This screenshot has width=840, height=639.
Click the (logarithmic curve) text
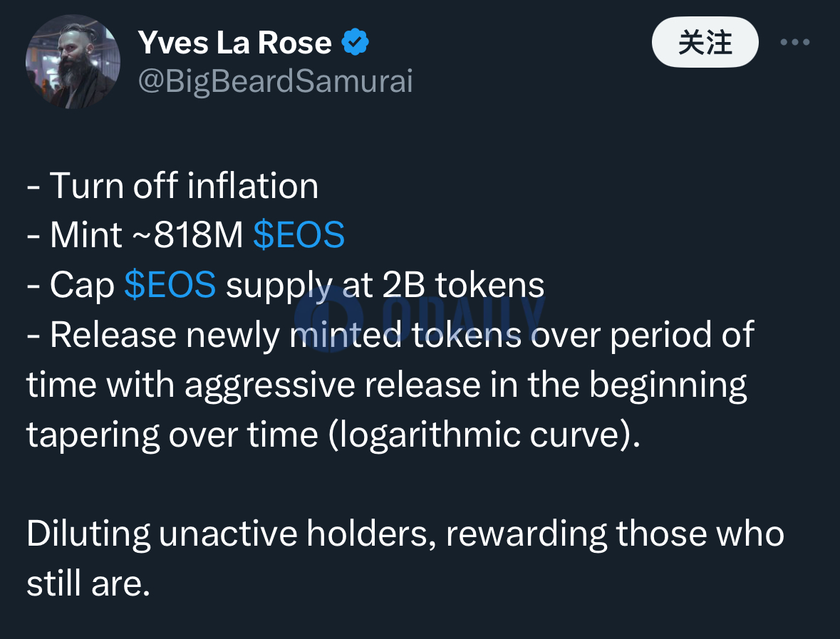pos(484,435)
